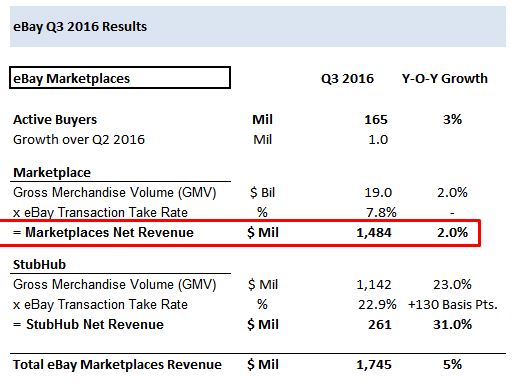This screenshot has height=390, width=521.
Task: Select the Y-O-Y Growth column header
Action: pyautogui.click(x=445, y=79)
